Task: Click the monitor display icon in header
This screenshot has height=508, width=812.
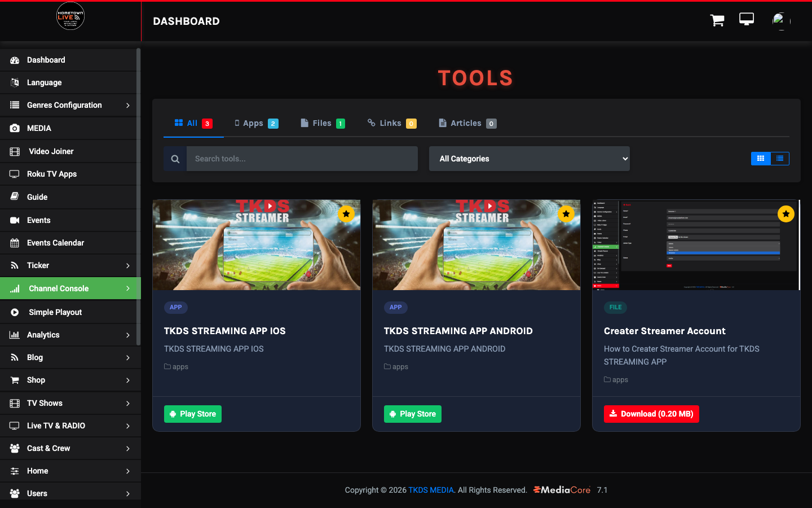Action: [747, 20]
